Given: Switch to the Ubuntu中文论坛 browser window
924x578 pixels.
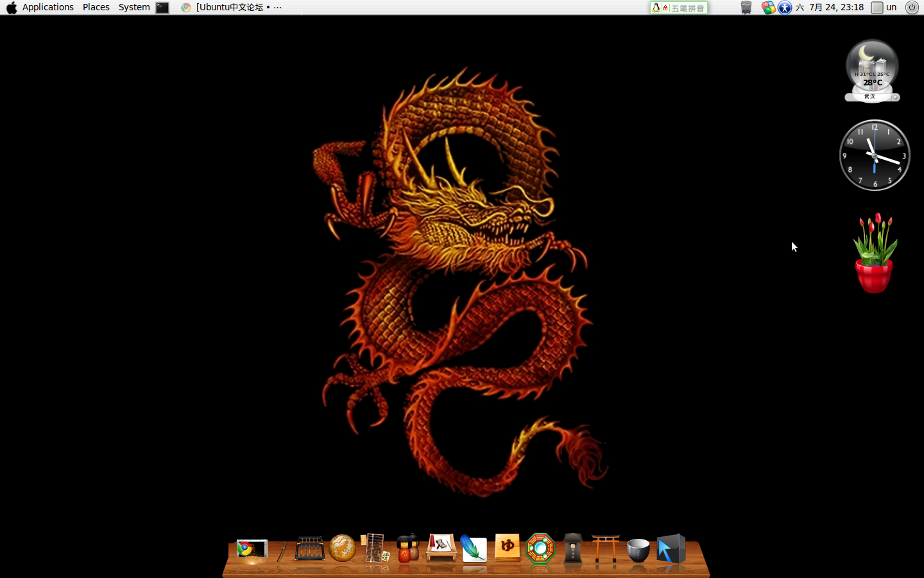Looking at the screenshot, I should click(x=232, y=7).
